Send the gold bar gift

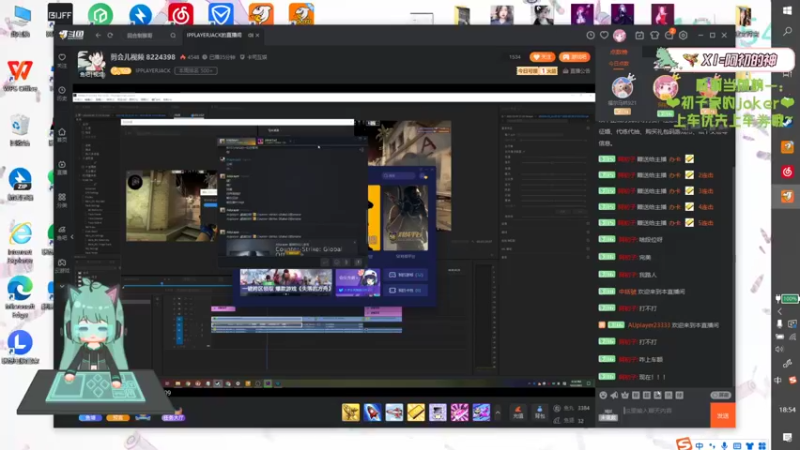coord(416,412)
